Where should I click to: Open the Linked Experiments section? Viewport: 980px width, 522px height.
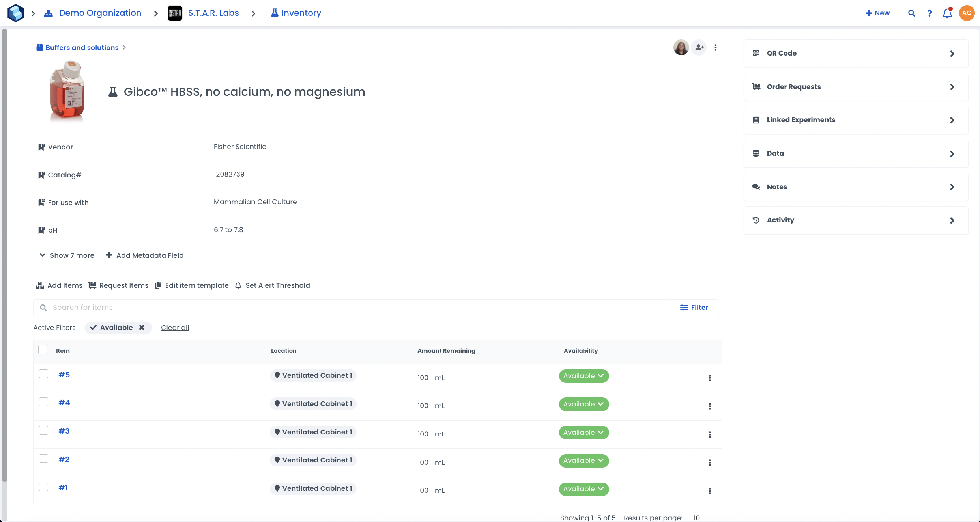[x=855, y=120]
